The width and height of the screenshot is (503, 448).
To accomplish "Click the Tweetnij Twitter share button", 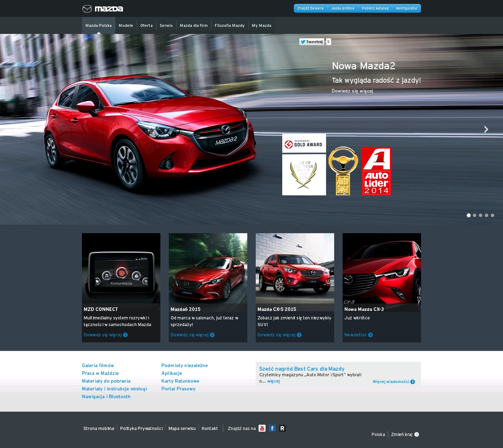I will (312, 42).
